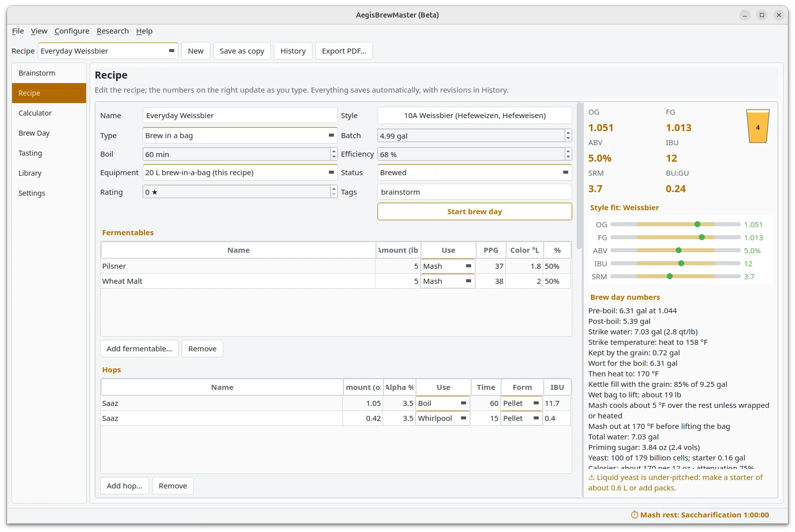Increase the Batch size with stepper
795x532 pixels.
coord(568,133)
